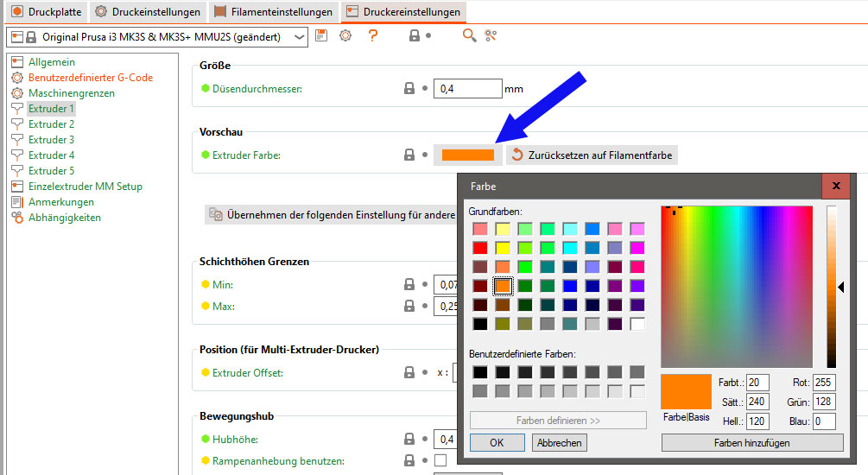The width and height of the screenshot is (868, 475).
Task: Switch to the Filamenteinstellungen tab
Action: tap(273, 13)
